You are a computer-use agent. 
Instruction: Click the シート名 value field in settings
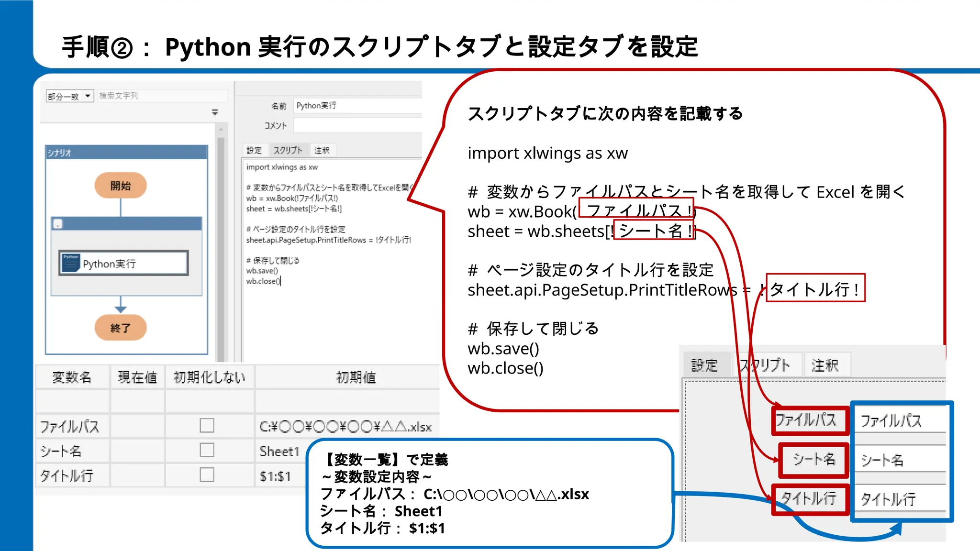coord(900,460)
